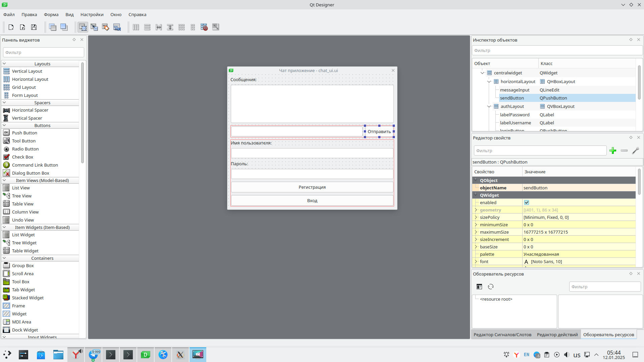
Task: Click the Регистрация button on form
Action: tap(312, 187)
